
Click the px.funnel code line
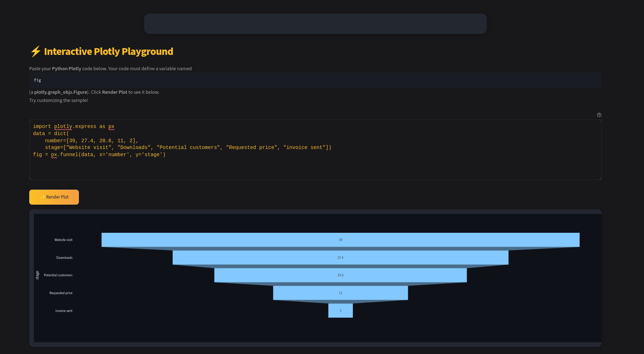click(99, 155)
